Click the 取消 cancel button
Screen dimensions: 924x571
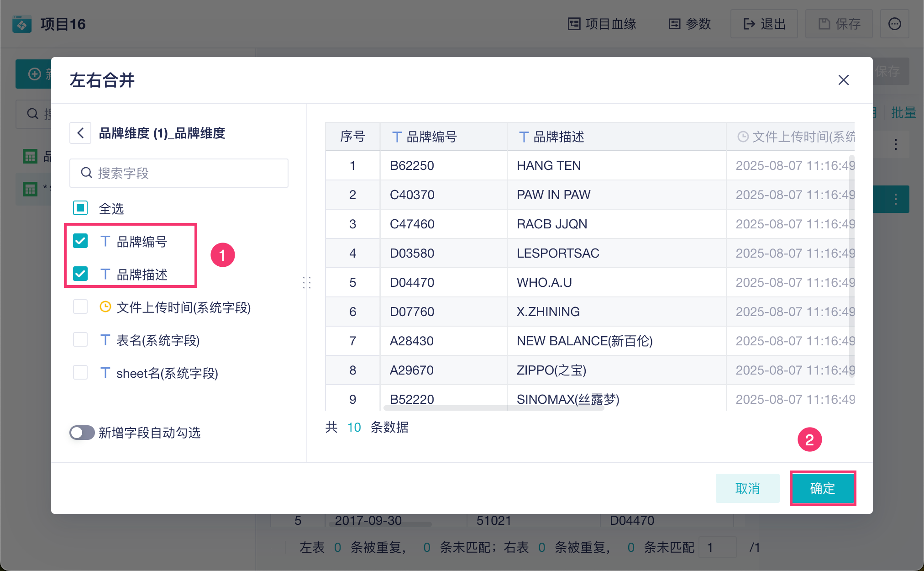tap(747, 488)
